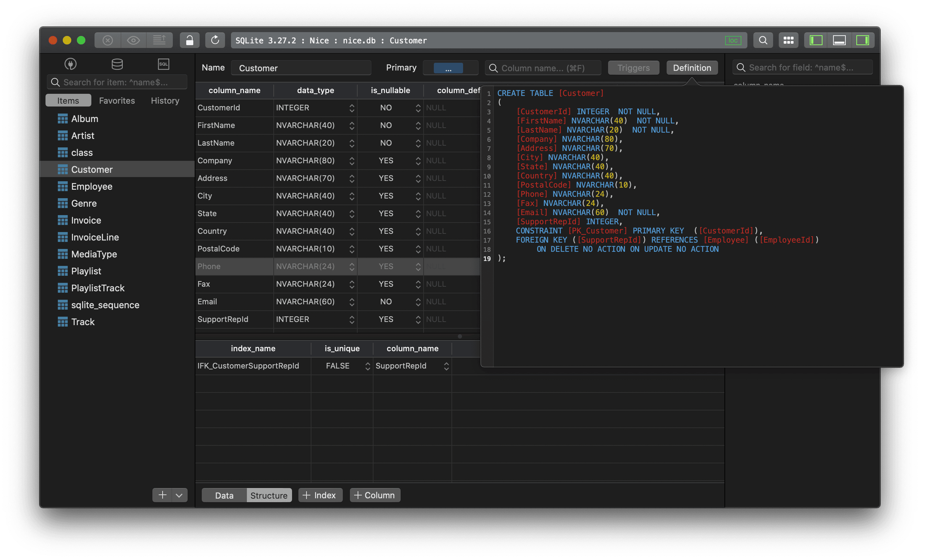The width and height of the screenshot is (929, 560).
Task: Open is_unique dropdown for IFK_CustomerSupportRepId
Action: coord(368,366)
